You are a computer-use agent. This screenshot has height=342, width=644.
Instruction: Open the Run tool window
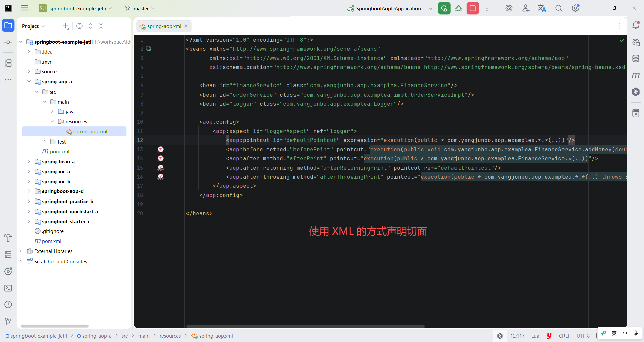(x=8, y=271)
